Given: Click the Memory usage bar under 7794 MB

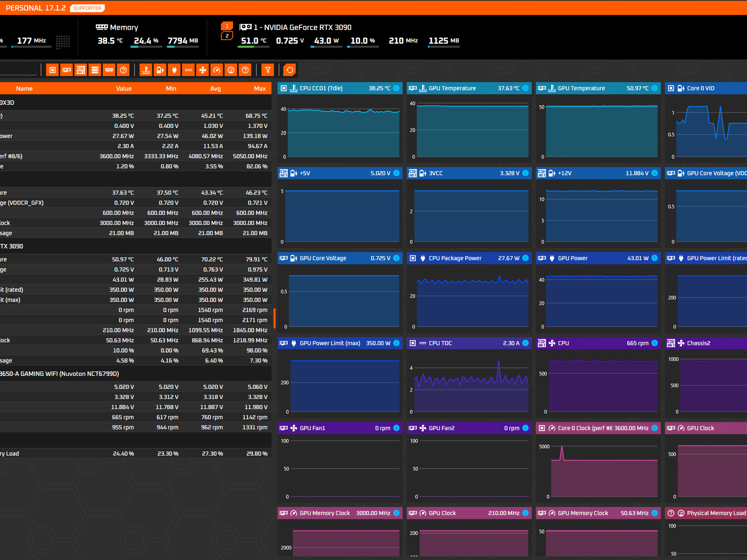Looking at the screenshot, I should [x=183, y=47].
